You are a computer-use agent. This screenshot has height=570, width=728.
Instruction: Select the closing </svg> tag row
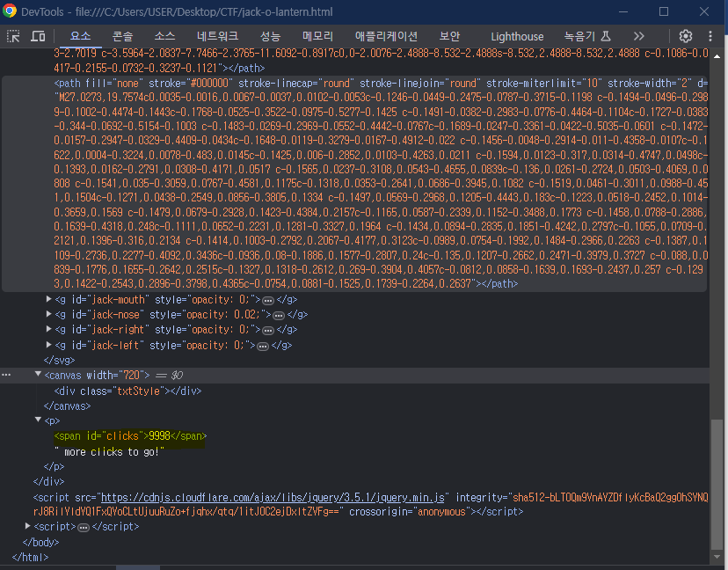(59, 360)
